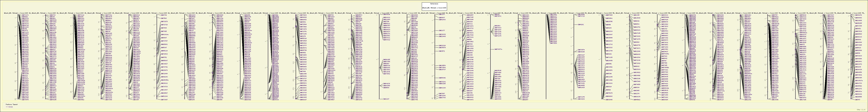Image resolution: width=868 pixels, height=112 pixels.
Task: Select marker IWB66857
Action: [470, 15]
